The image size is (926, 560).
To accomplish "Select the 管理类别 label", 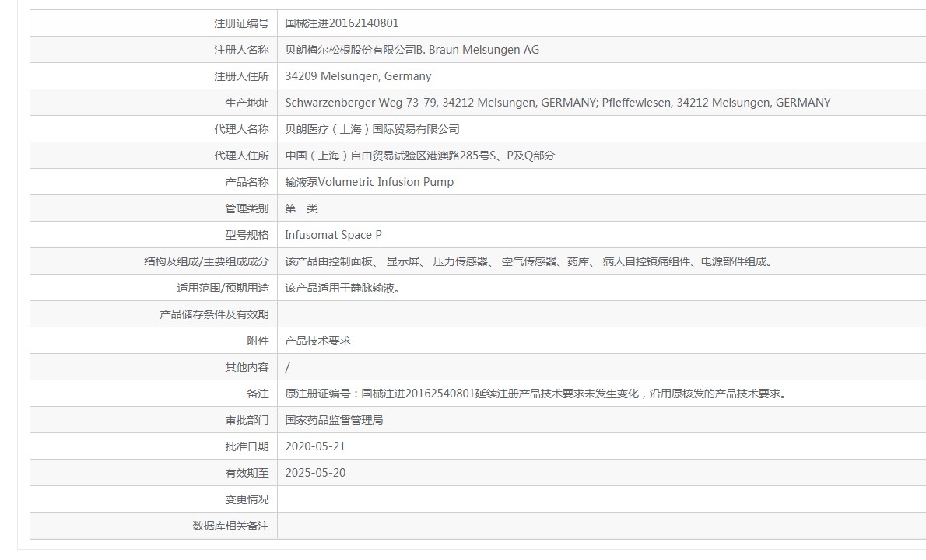I will click(x=247, y=208).
